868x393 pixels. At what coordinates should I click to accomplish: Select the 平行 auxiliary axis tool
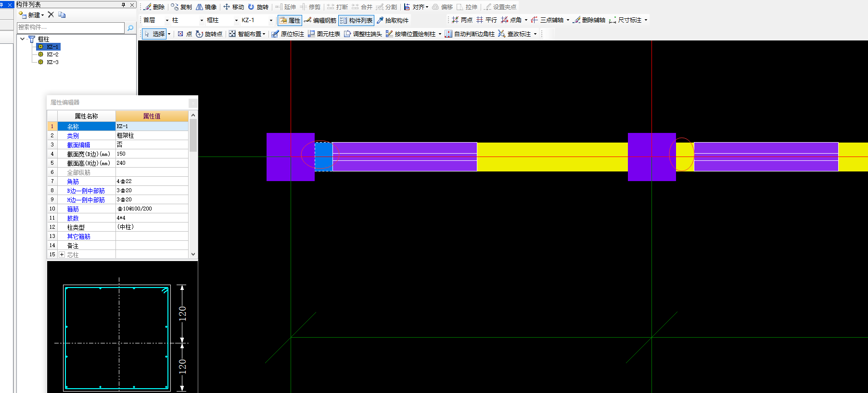(486, 20)
